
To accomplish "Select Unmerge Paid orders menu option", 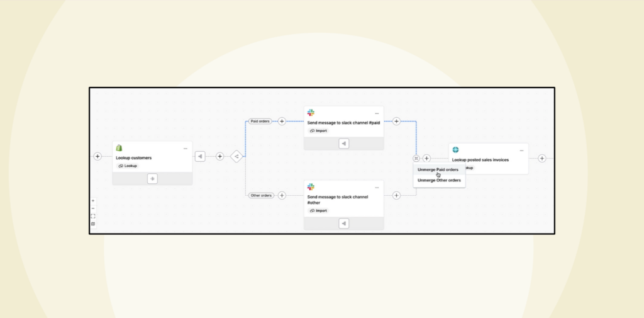I will click(438, 169).
